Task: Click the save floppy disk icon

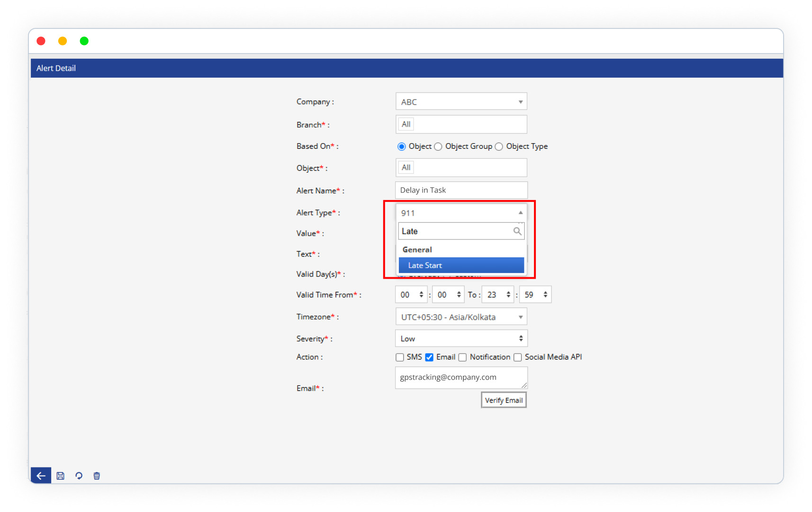Action: point(60,475)
